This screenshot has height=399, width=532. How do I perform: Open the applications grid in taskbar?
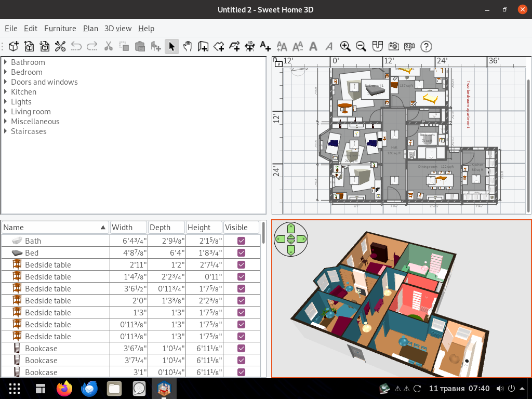(x=14, y=389)
